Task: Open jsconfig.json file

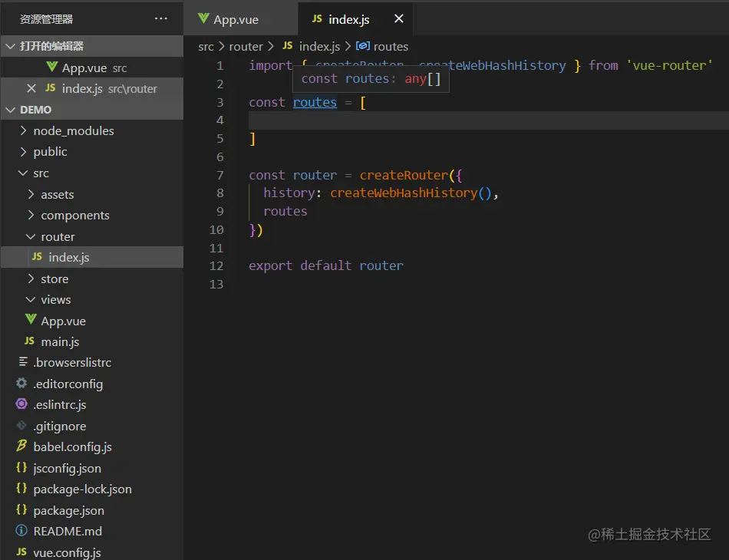Action: [91, 468]
